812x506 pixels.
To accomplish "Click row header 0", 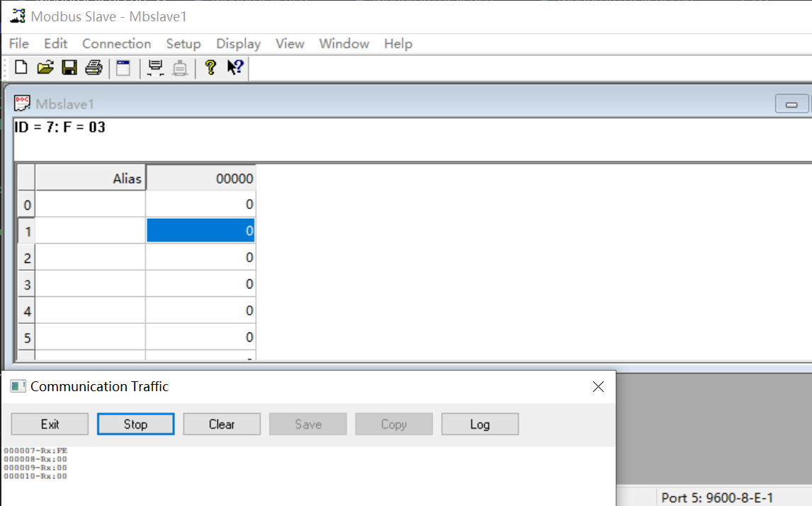I will [x=26, y=205].
